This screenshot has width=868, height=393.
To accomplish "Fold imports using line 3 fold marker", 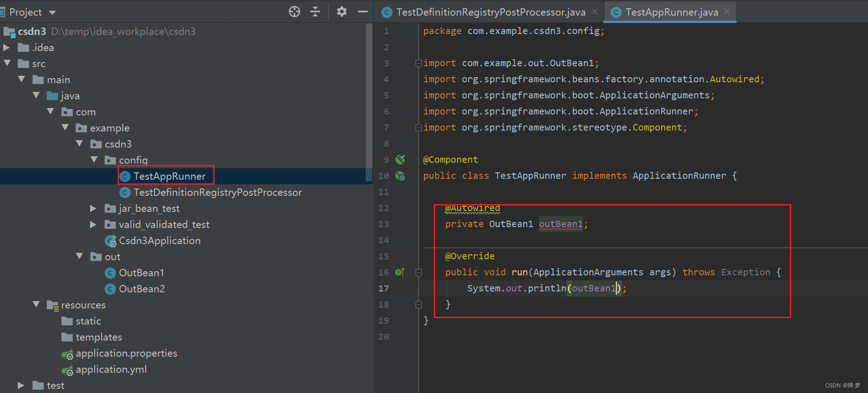I will click(419, 63).
